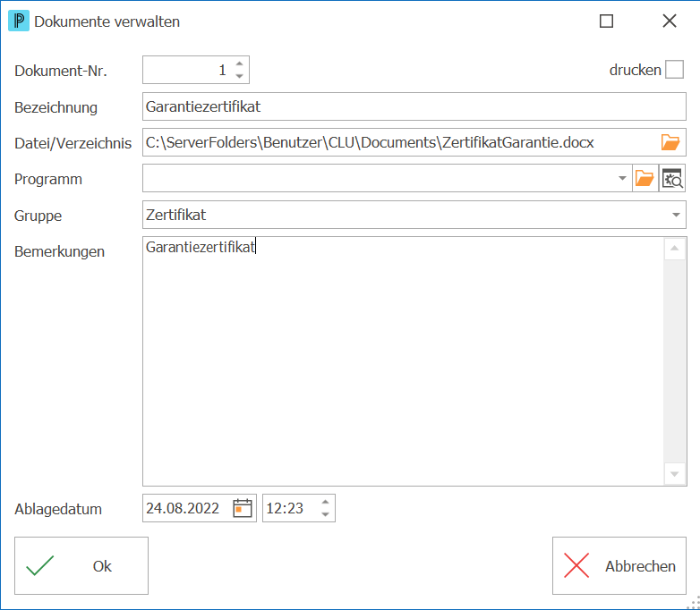Expand the Gruppe dropdown arrow
The width and height of the screenshot is (700, 610).
pyautogui.click(x=676, y=215)
